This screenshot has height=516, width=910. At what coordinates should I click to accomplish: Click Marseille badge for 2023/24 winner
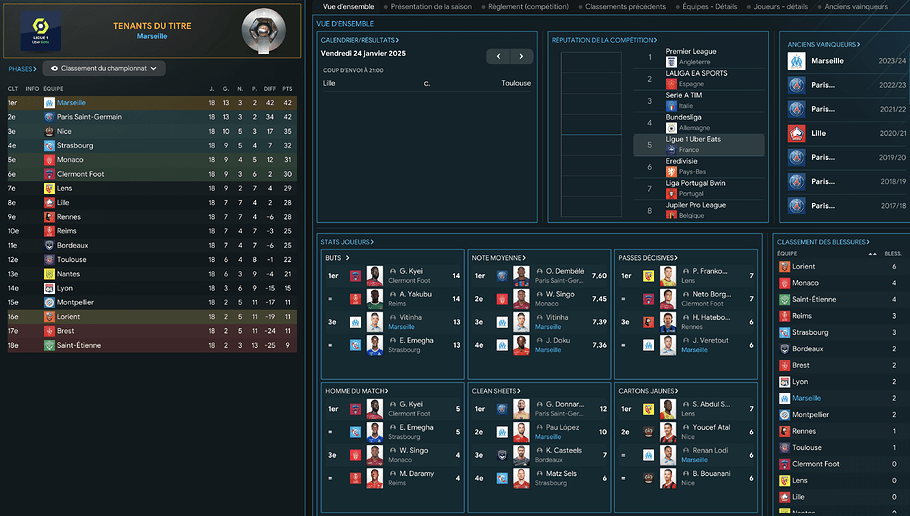click(796, 61)
